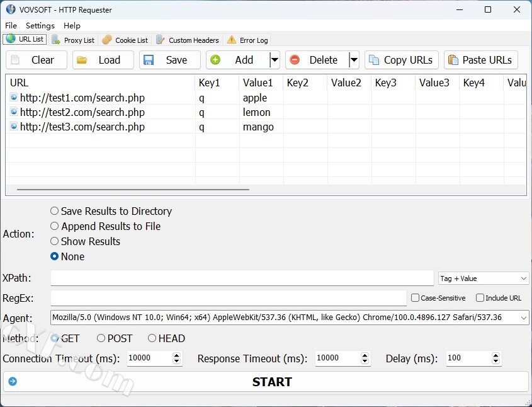Click the Connection Timeout number field
532x407 pixels.
[150, 358]
